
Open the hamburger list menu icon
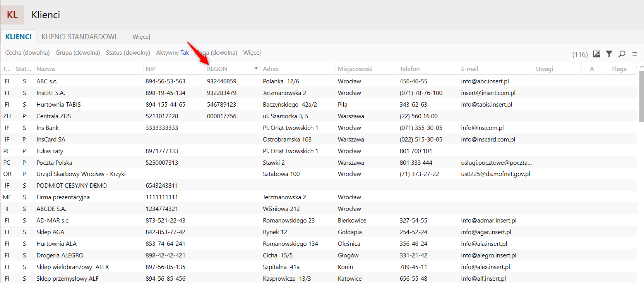(635, 54)
